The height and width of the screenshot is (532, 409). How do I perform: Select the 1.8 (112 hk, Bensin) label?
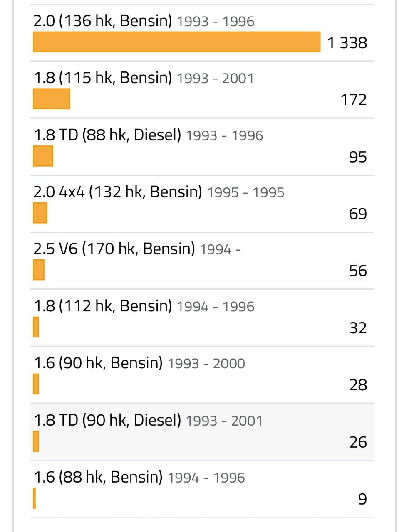(x=102, y=306)
